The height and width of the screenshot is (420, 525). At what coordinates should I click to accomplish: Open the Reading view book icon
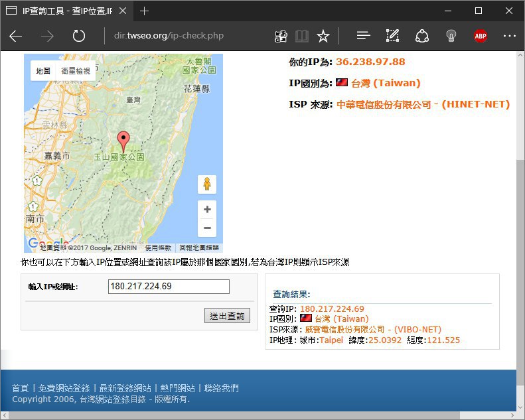point(302,36)
